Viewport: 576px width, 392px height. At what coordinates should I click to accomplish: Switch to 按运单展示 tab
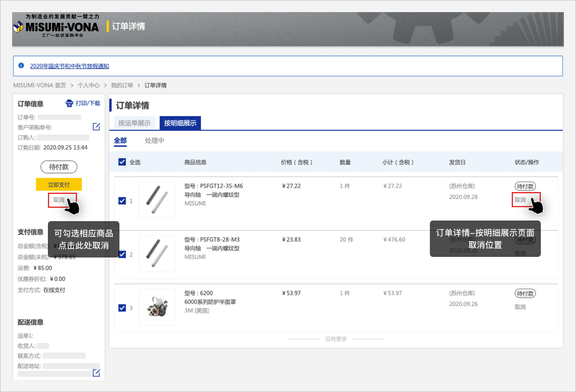[135, 123]
